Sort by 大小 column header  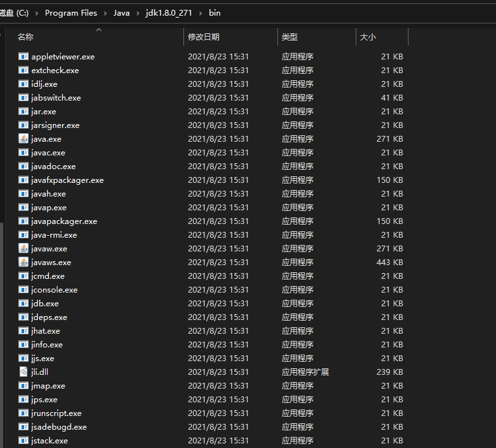pos(368,37)
